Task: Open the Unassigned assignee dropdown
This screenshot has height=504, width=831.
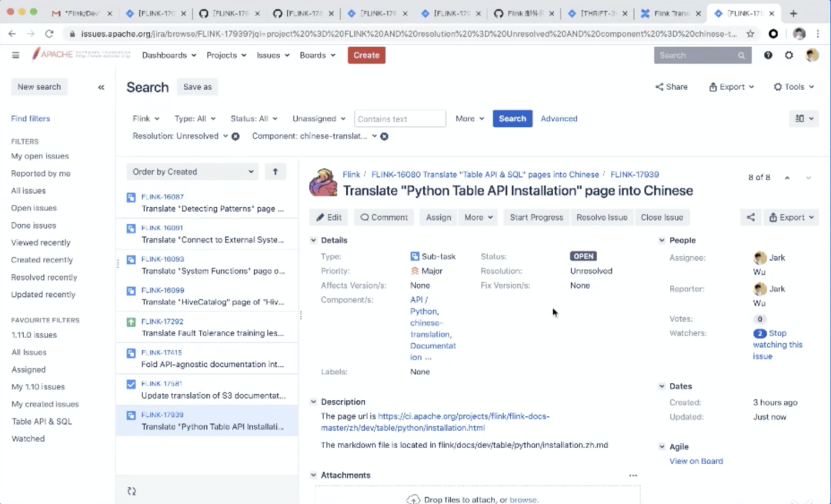Action: 319,118
